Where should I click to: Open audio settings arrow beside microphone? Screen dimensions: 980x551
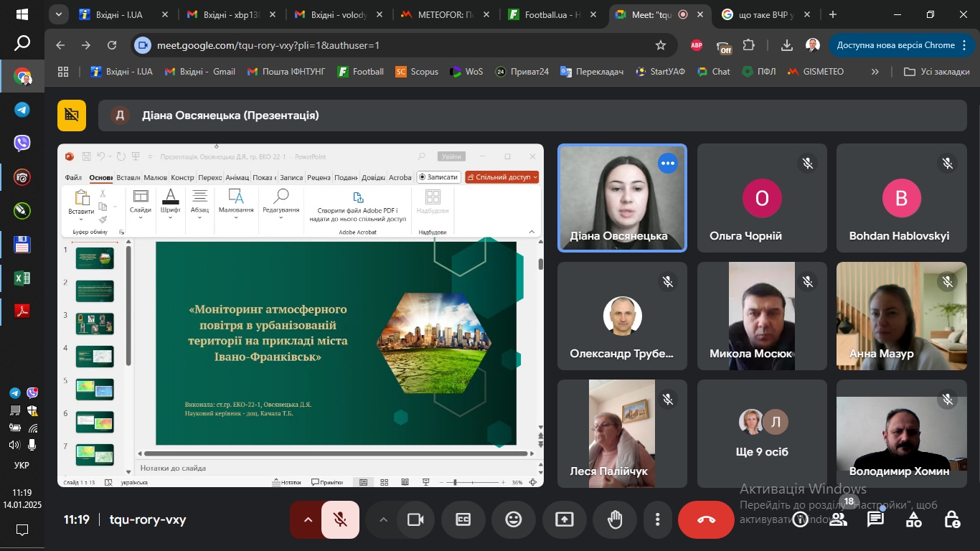point(308,519)
